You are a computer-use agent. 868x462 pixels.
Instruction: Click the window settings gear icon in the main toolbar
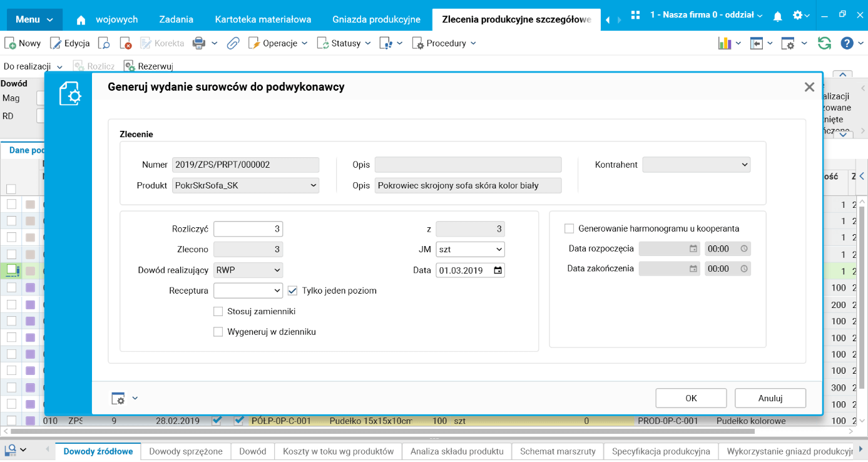click(x=788, y=43)
